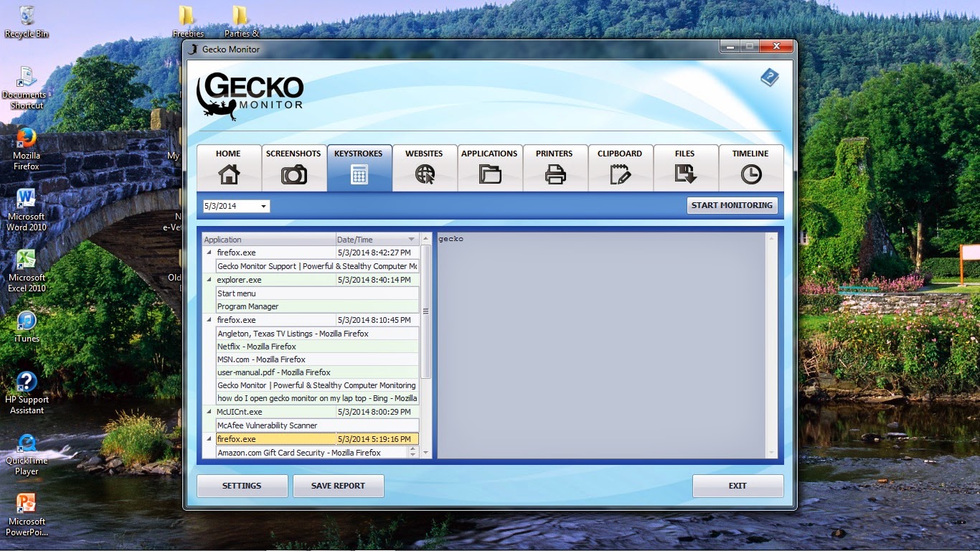
Task: Select the HP Support Assistant desktop icon
Action: coord(27,393)
